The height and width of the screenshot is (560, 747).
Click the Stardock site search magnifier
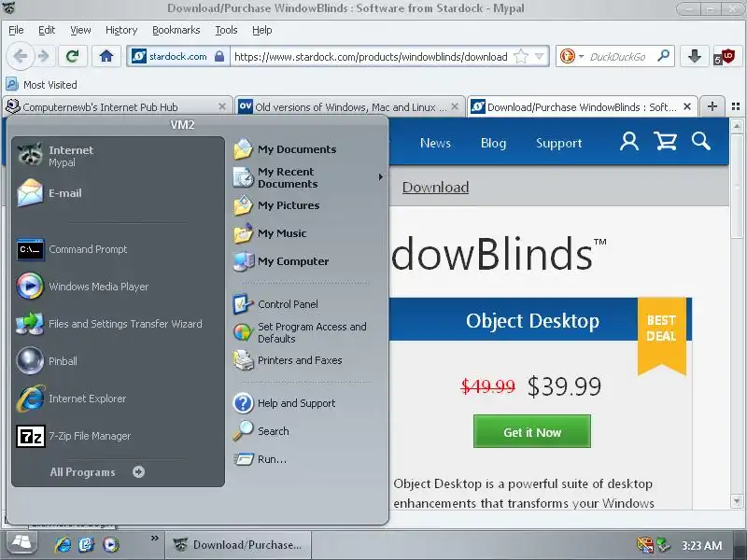pyautogui.click(x=701, y=142)
